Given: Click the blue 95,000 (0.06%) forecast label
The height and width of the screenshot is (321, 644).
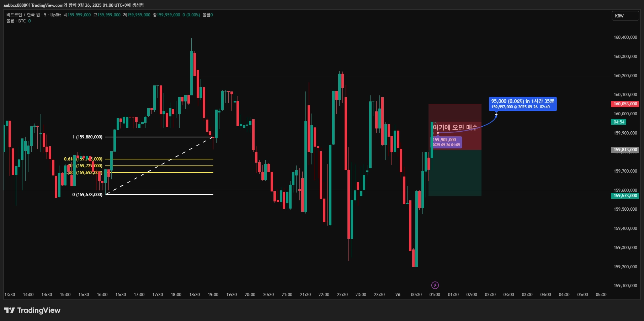Looking at the screenshot, I should click(x=523, y=104).
